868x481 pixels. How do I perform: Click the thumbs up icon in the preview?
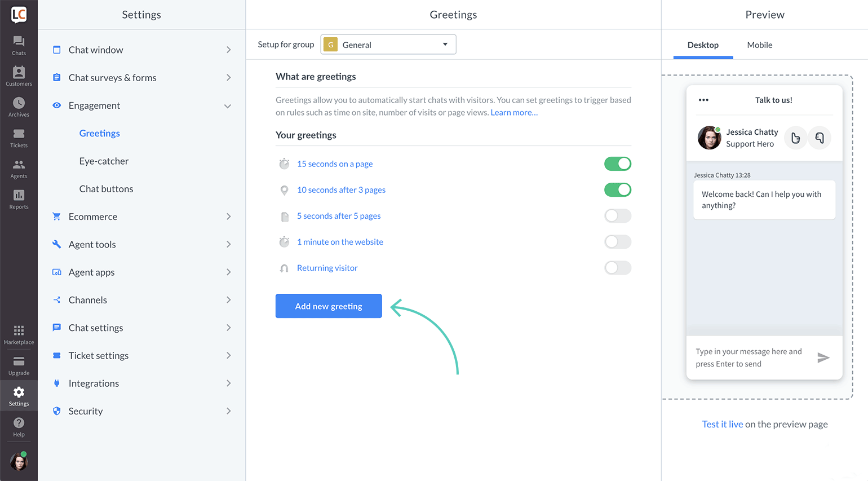coord(795,138)
